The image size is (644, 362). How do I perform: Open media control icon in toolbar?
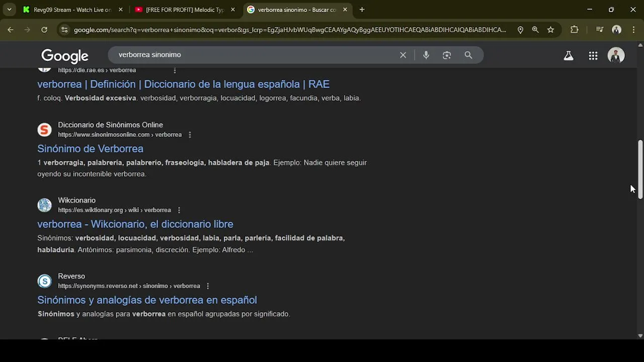click(599, 30)
